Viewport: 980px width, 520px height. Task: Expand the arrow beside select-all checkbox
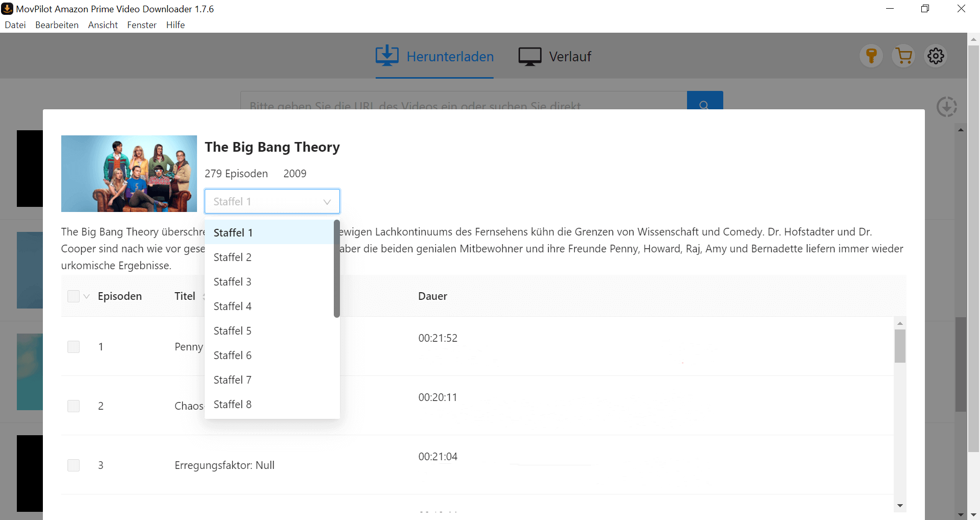[87, 296]
